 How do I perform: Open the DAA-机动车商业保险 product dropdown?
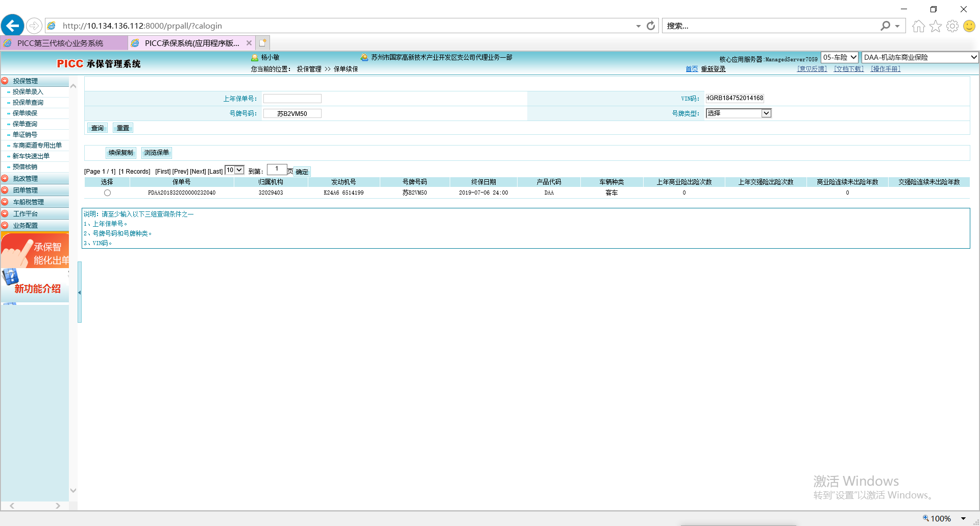pos(920,57)
